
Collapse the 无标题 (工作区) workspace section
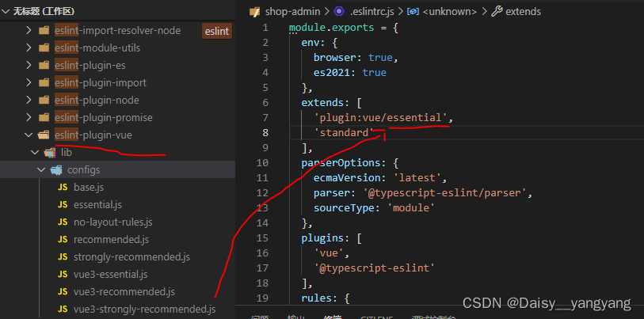coord(6,12)
